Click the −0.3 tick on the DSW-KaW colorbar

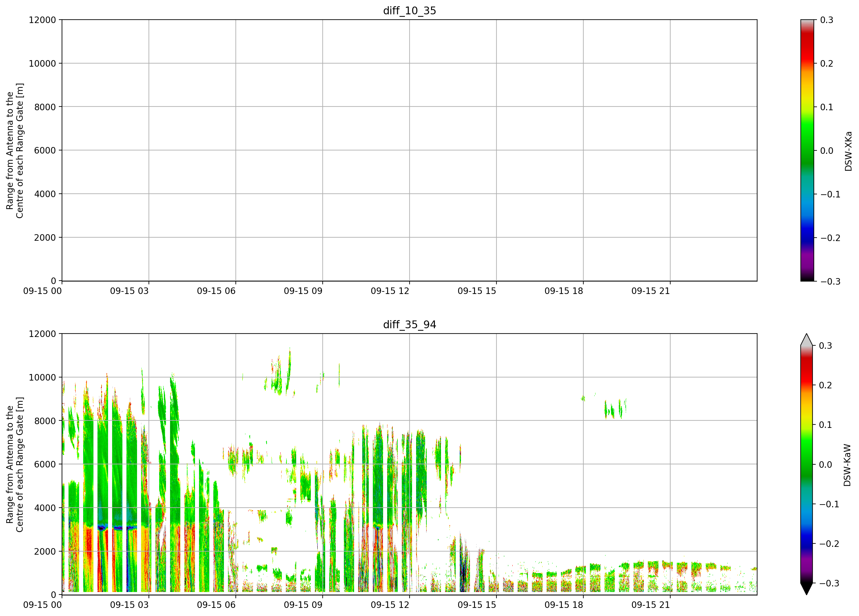pyautogui.click(x=829, y=583)
